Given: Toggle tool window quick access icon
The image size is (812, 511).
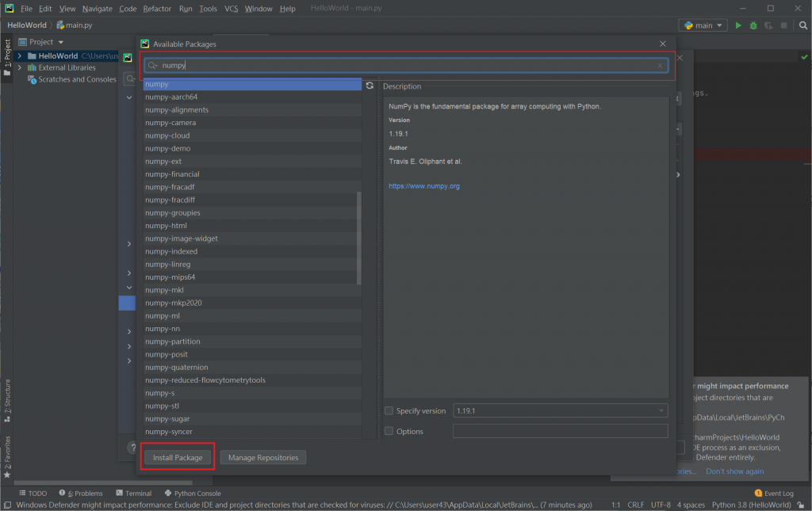Looking at the screenshot, I should tap(7, 505).
